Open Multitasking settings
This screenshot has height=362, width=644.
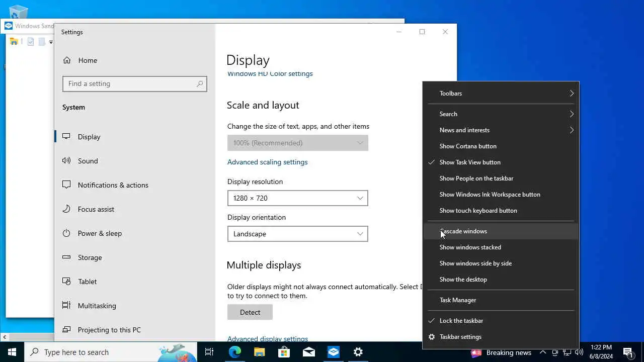135,306
